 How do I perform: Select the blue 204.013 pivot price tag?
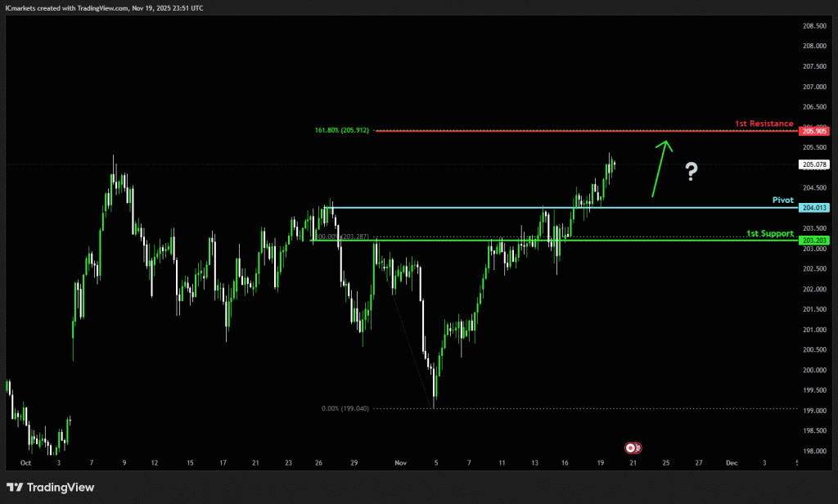[x=815, y=208]
